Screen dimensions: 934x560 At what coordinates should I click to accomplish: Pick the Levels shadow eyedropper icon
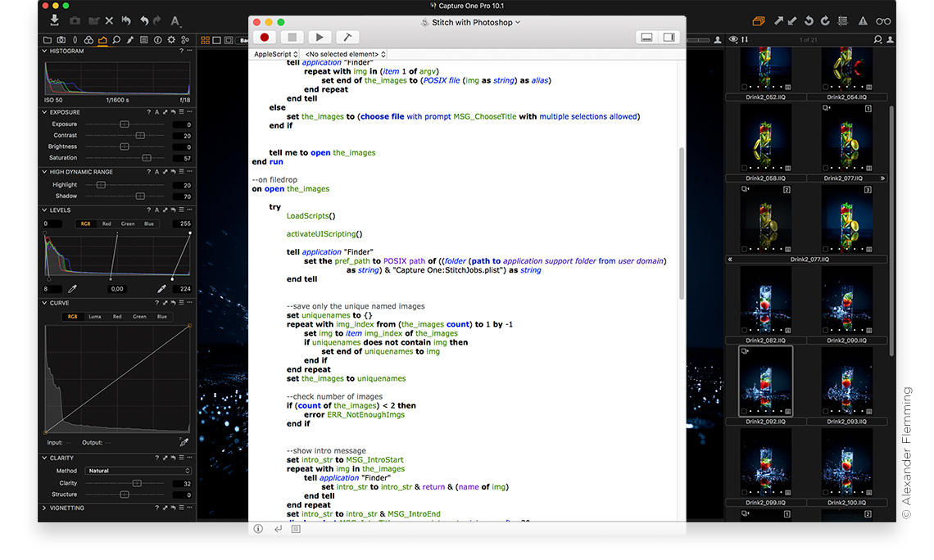(x=72, y=288)
